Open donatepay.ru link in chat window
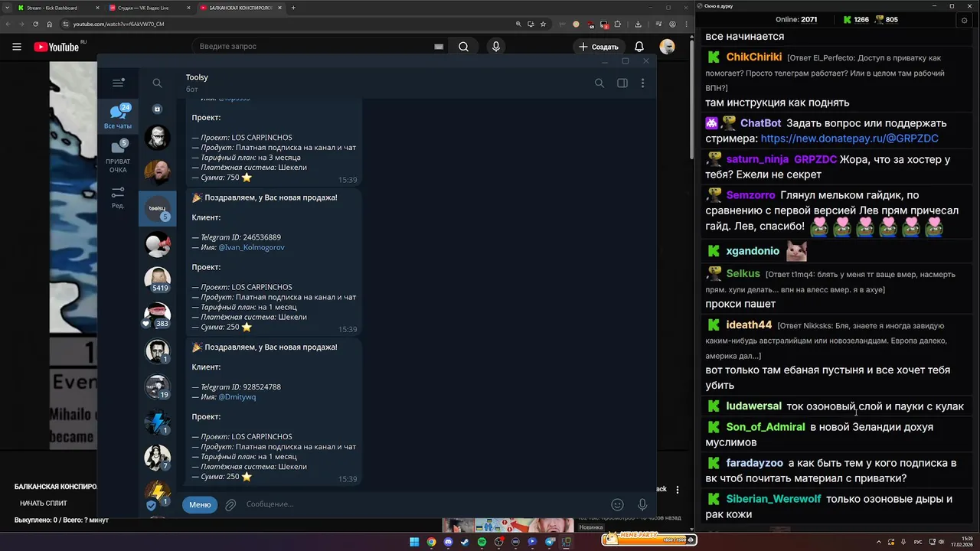This screenshot has width=980, height=551. [x=850, y=139]
